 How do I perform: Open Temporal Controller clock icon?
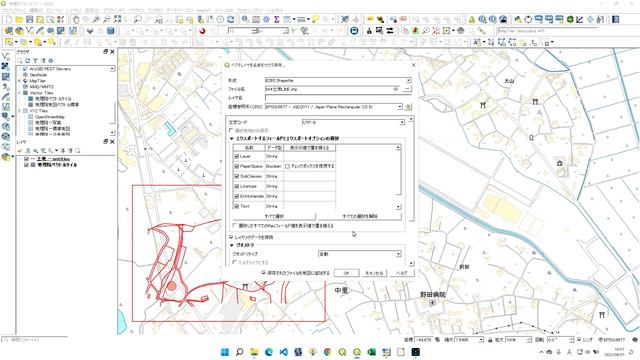tap(220, 19)
